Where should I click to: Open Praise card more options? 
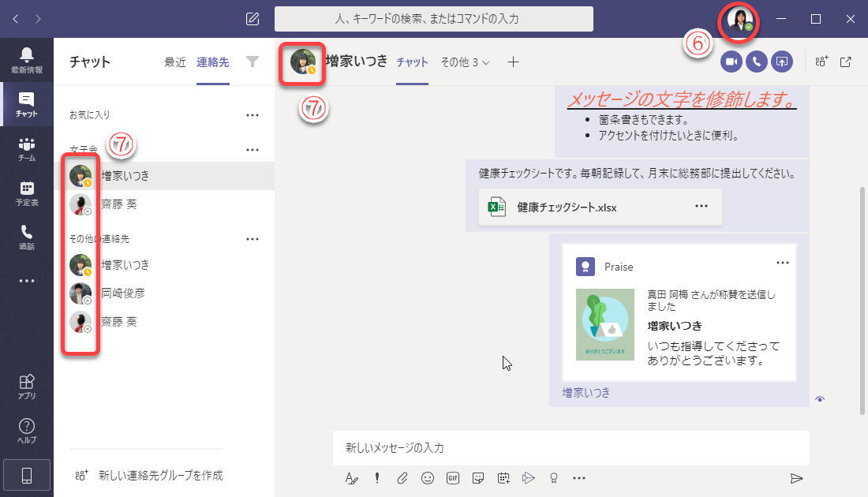782,263
